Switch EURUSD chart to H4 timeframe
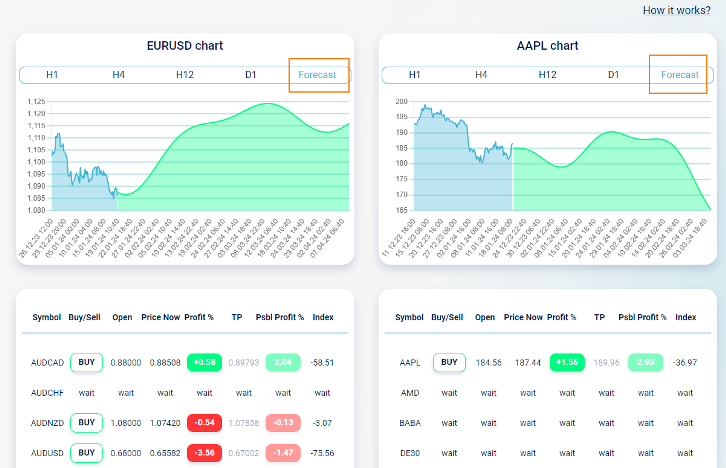Screen dimensions: 726x468 click(x=118, y=75)
